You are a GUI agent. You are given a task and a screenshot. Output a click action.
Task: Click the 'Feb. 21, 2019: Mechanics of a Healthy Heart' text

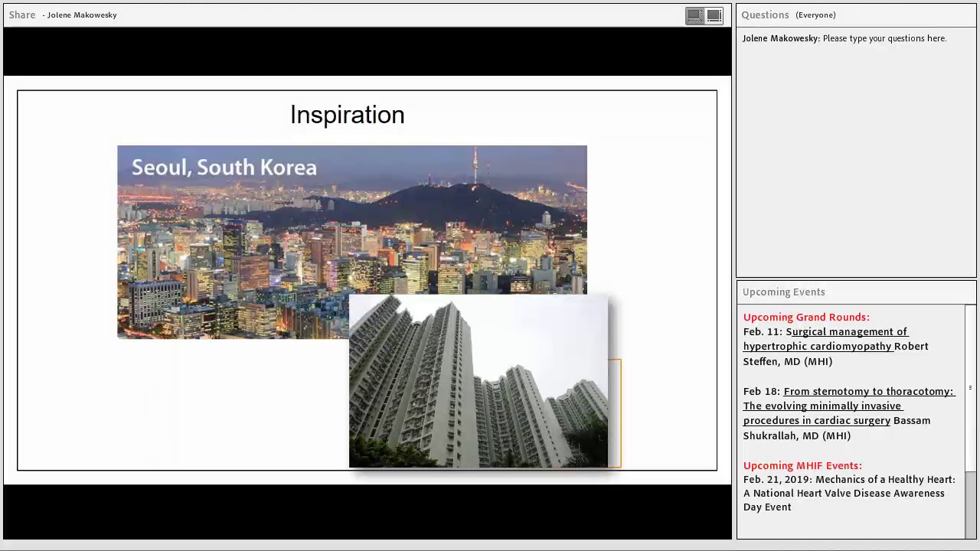click(x=849, y=480)
